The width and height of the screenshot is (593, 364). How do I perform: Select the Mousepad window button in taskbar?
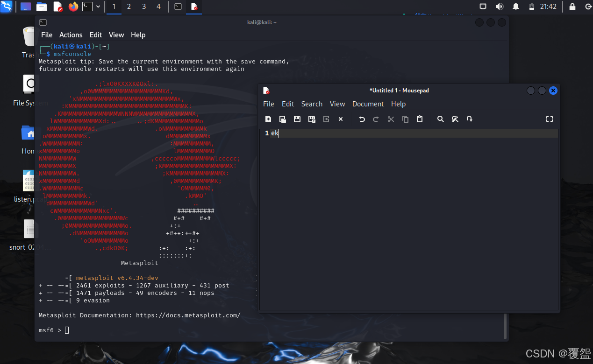click(x=194, y=7)
